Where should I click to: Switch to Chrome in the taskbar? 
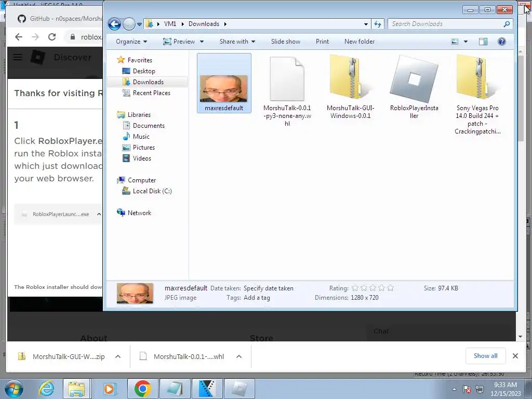click(142, 389)
